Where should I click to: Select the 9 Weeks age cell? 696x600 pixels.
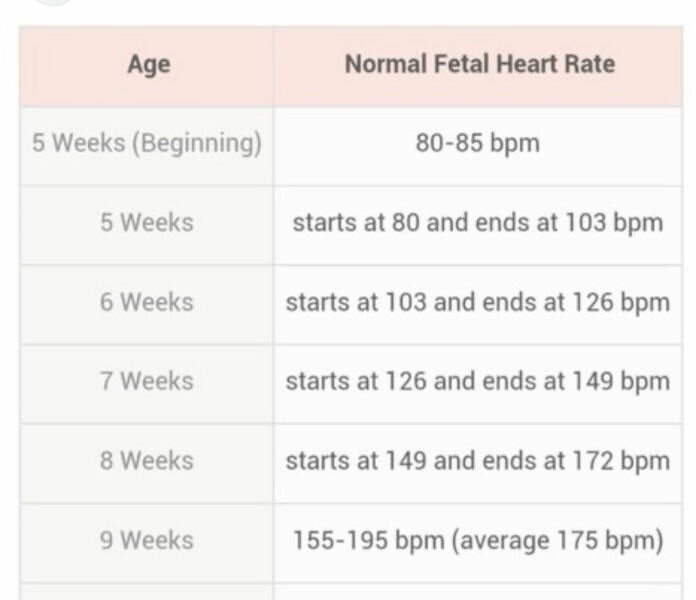click(x=147, y=541)
